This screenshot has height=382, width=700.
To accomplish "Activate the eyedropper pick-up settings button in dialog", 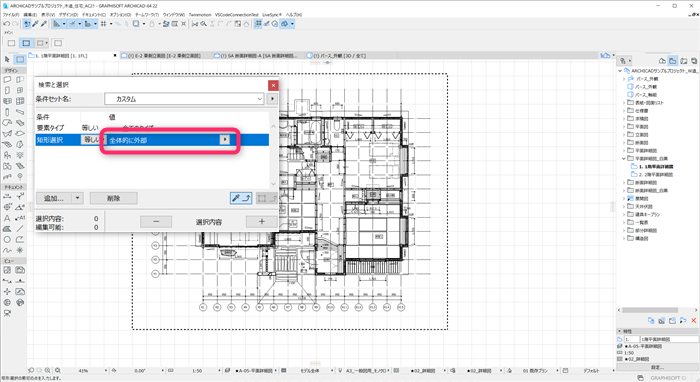I will [241, 198].
